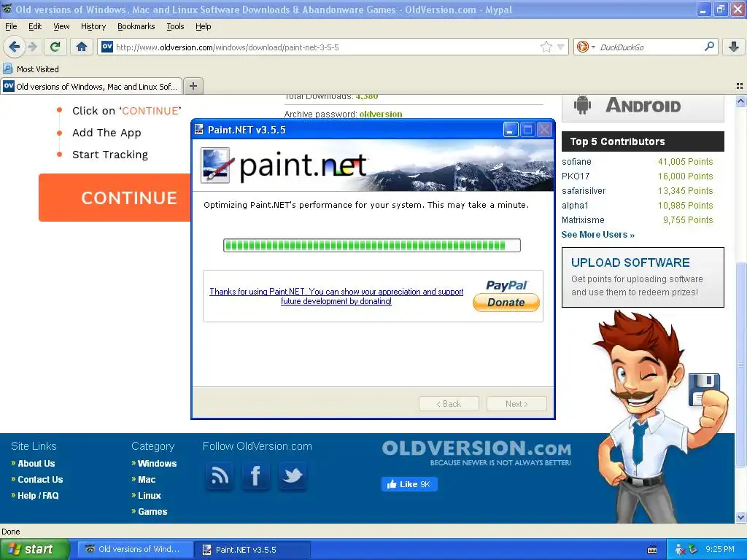Screen dimensions: 747x560
Task: Open the Downloads arrow button
Action: point(734,47)
